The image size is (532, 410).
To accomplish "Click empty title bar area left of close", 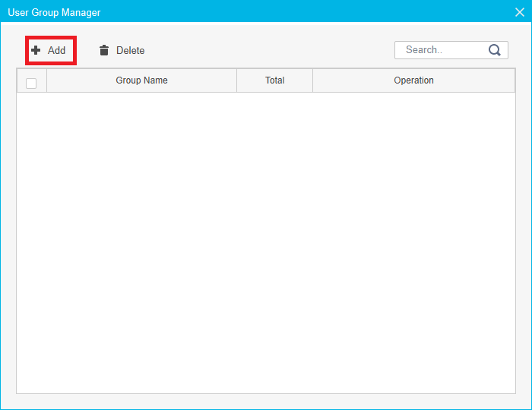I will [x=304, y=12].
